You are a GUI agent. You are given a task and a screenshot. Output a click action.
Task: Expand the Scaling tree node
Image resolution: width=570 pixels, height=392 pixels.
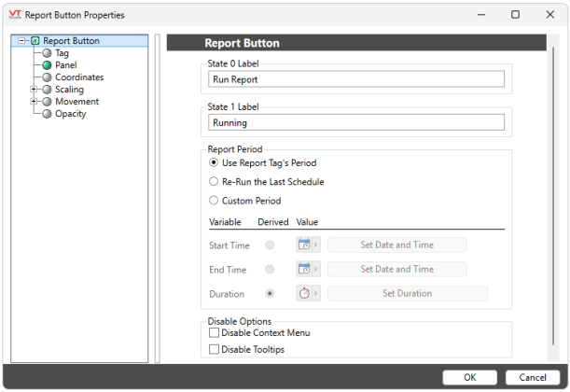[34, 89]
